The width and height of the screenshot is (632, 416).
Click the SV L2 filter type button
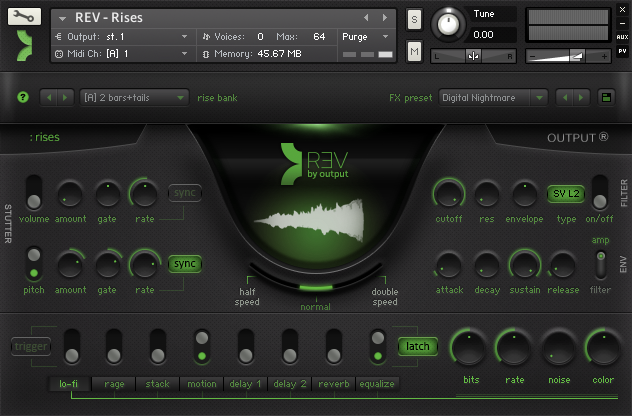pos(566,193)
